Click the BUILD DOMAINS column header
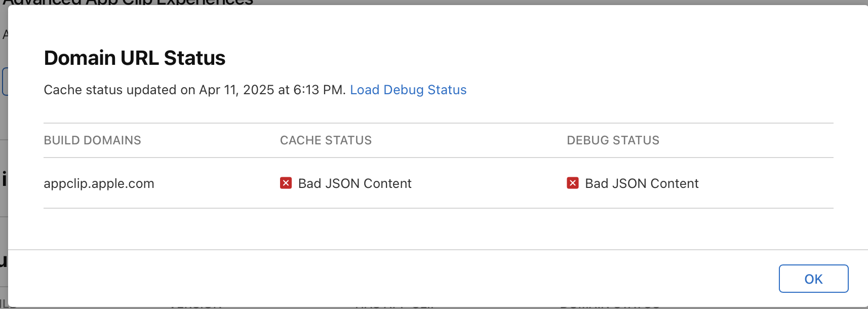The height and width of the screenshot is (309, 868). [92, 140]
